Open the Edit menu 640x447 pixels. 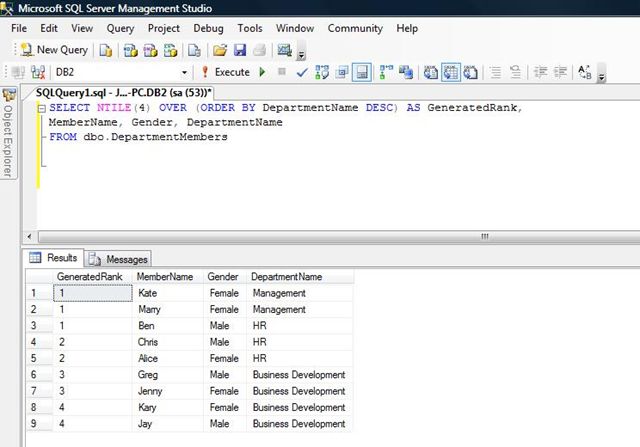pyautogui.click(x=49, y=28)
